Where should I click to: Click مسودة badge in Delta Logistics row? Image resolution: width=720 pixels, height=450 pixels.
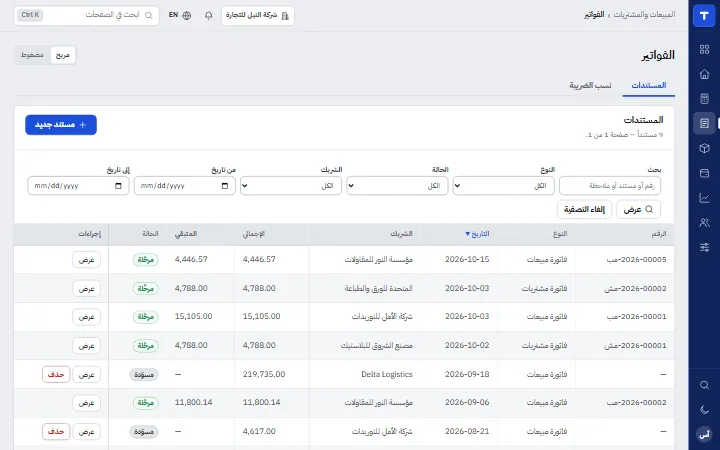click(144, 375)
